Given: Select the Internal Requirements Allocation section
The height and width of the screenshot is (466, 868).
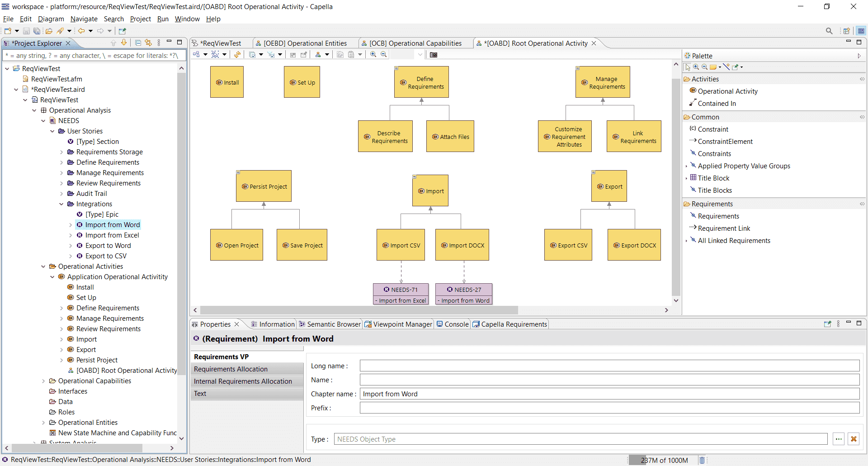Looking at the screenshot, I should [247, 381].
